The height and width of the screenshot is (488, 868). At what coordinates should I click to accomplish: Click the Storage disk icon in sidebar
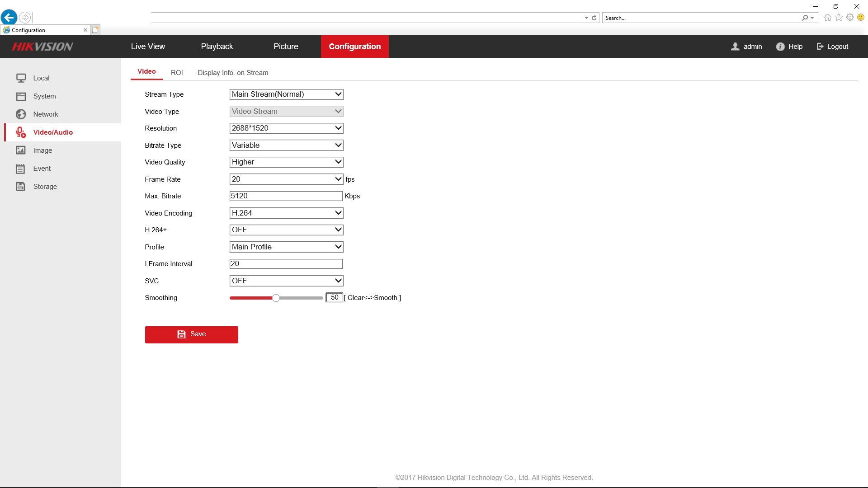tap(21, 187)
